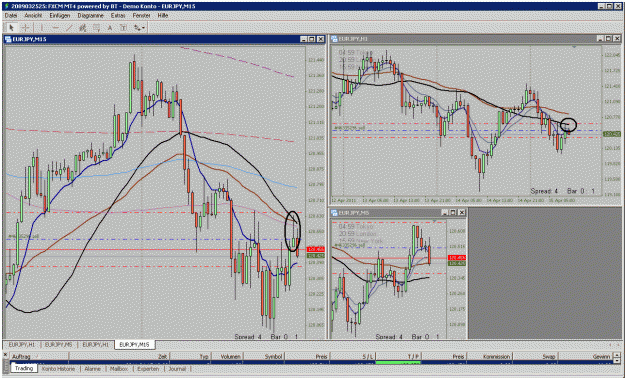Open the arrows objects dropdown in toolbar
The image size is (625, 378).
139,28
